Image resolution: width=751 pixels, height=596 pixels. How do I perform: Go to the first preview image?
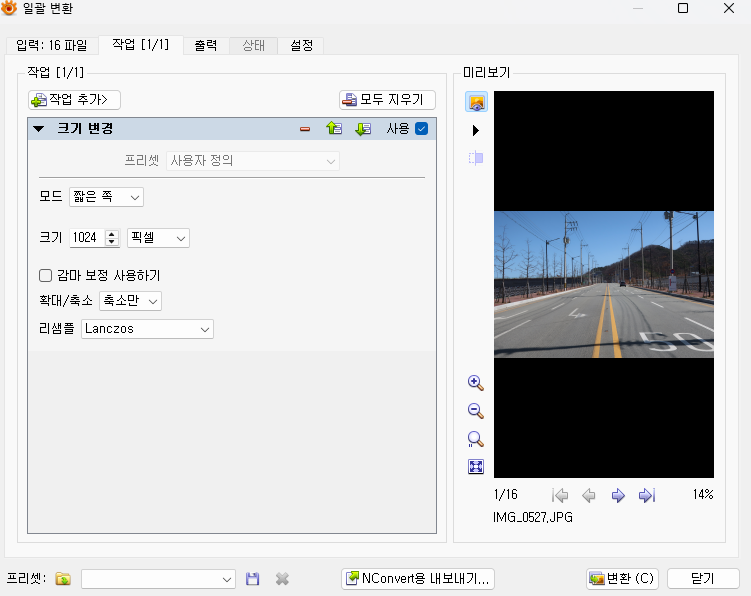(x=560, y=495)
